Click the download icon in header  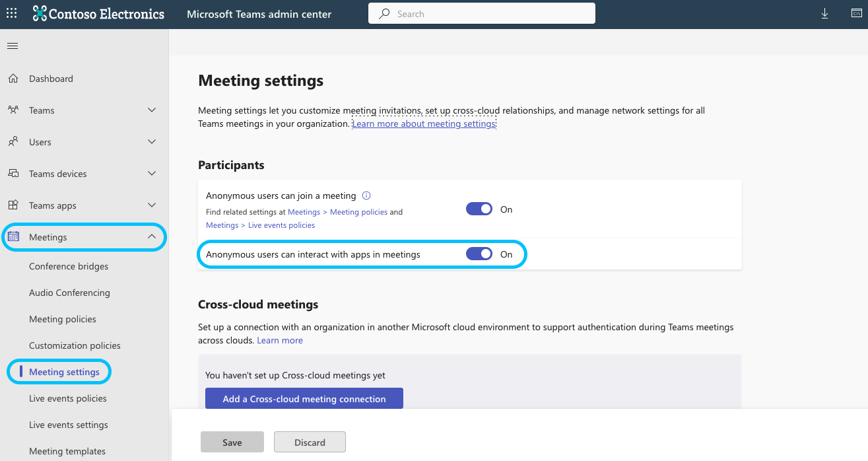click(824, 14)
